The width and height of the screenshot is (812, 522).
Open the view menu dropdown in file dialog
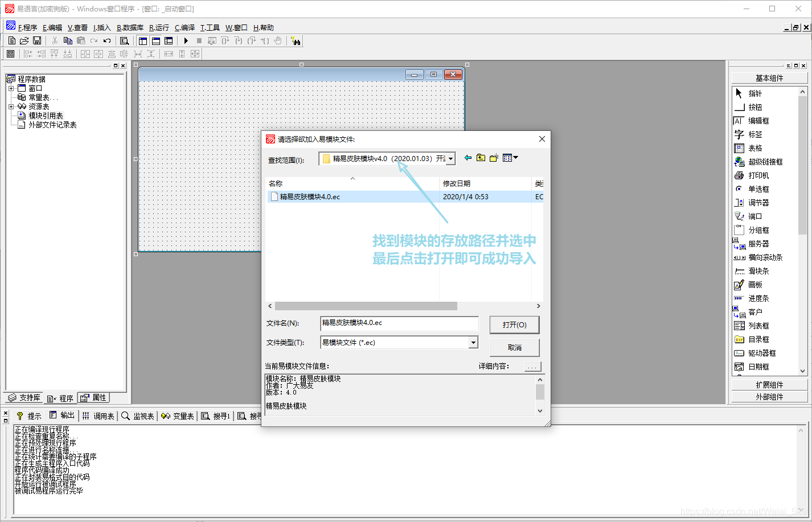(511, 158)
